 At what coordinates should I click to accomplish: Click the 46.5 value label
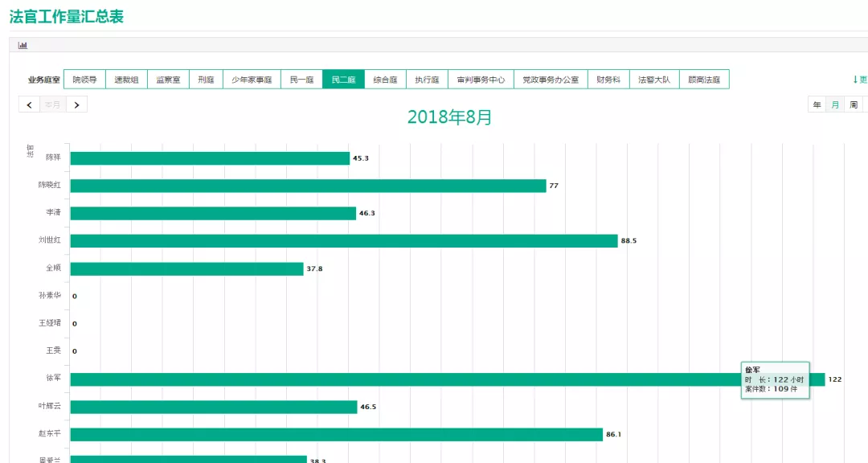click(368, 407)
